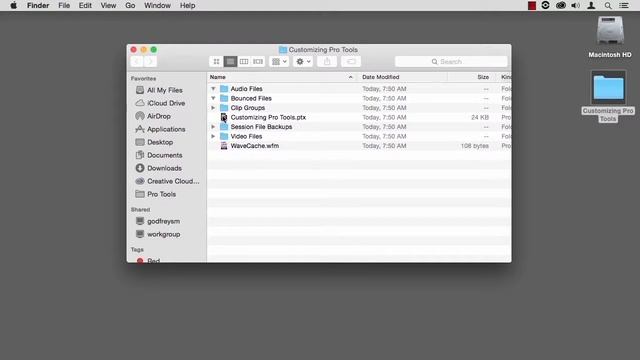Open Documents in sidebar
This screenshot has width=640, height=360.
click(164, 156)
